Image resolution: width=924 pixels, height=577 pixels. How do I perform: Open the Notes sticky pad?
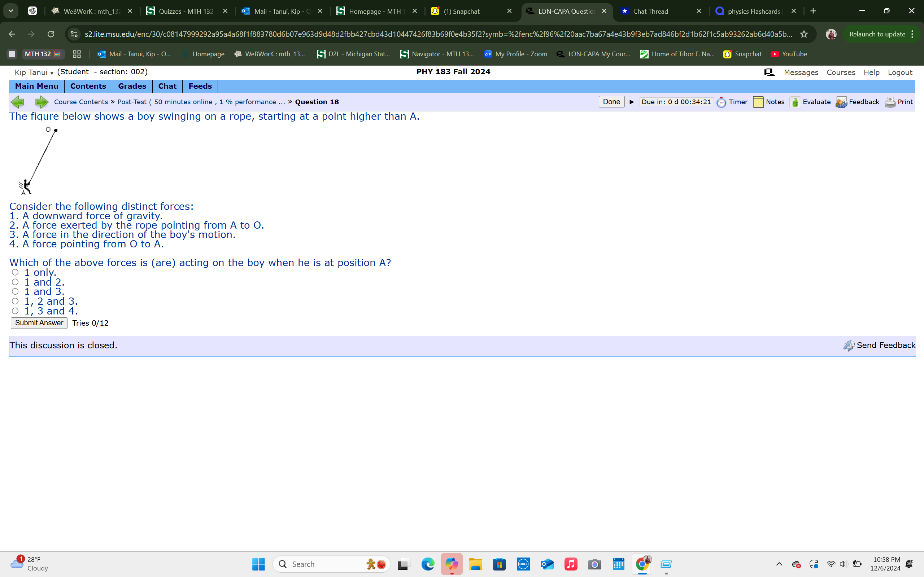pos(768,102)
